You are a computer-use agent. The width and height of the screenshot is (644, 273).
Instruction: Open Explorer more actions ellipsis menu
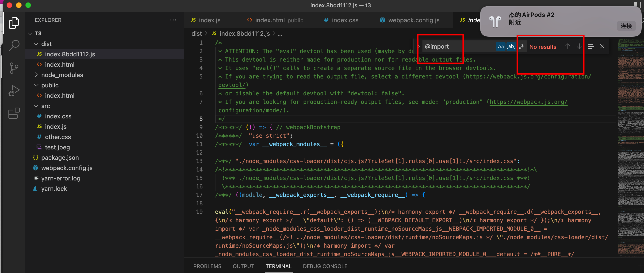[173, 20]
